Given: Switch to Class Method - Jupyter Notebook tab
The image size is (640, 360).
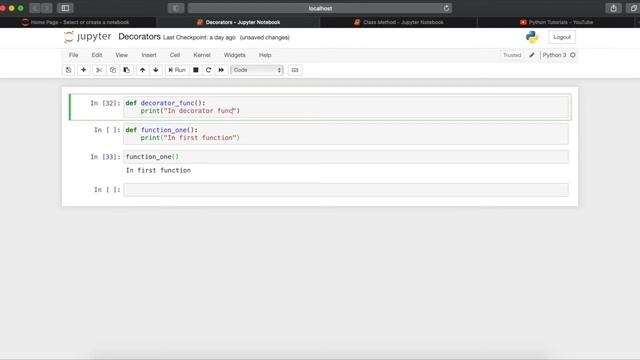Looking at the screenshot, I should (399, 22).
